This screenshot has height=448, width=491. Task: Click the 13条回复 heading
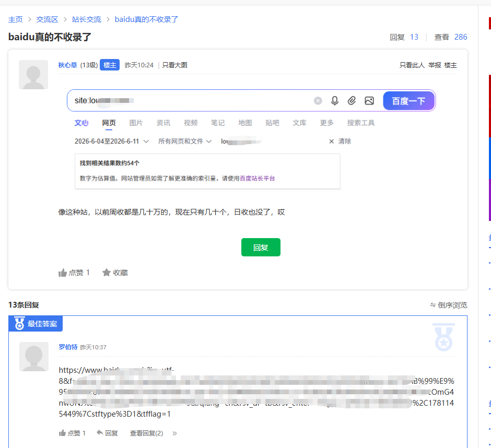click(x=24, y=305)
